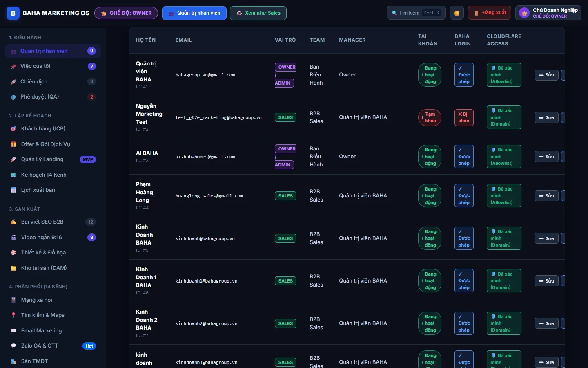
Task: Click the Tạm khóa status badge
Action: [x=430, y=118]
